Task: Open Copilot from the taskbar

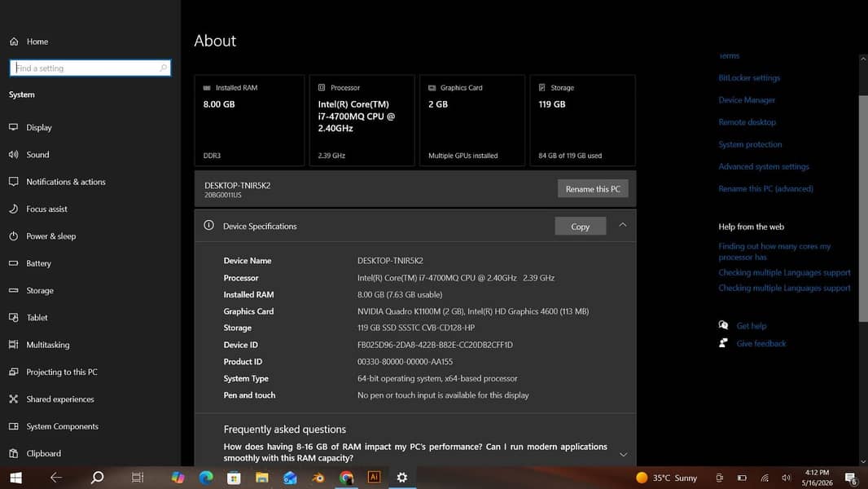Action: [x=178, y=478]
